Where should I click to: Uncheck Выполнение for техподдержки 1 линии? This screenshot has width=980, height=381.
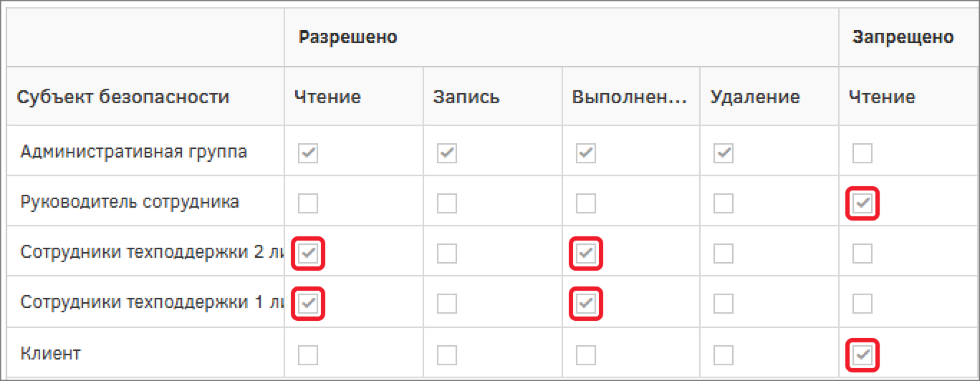[586, 304]
